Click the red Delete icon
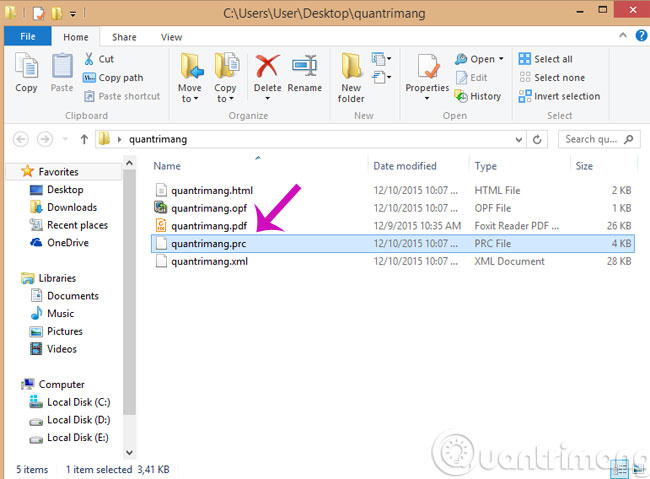This screenshot has height=479, width=650. [267, 66]
